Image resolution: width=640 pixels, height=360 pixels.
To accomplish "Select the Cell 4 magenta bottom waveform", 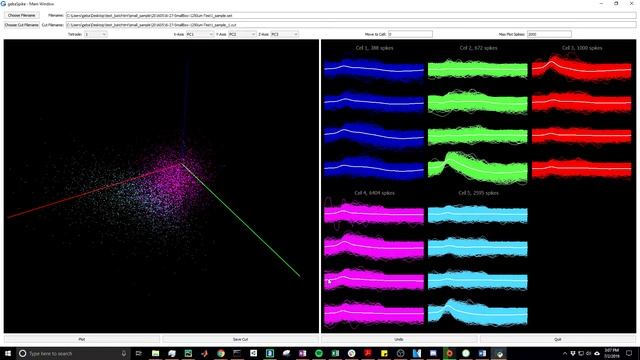I will (x=374, y=314).
